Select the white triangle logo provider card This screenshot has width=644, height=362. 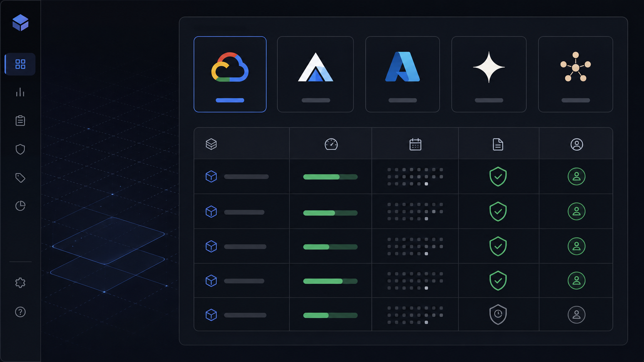[x=315, y=74]
